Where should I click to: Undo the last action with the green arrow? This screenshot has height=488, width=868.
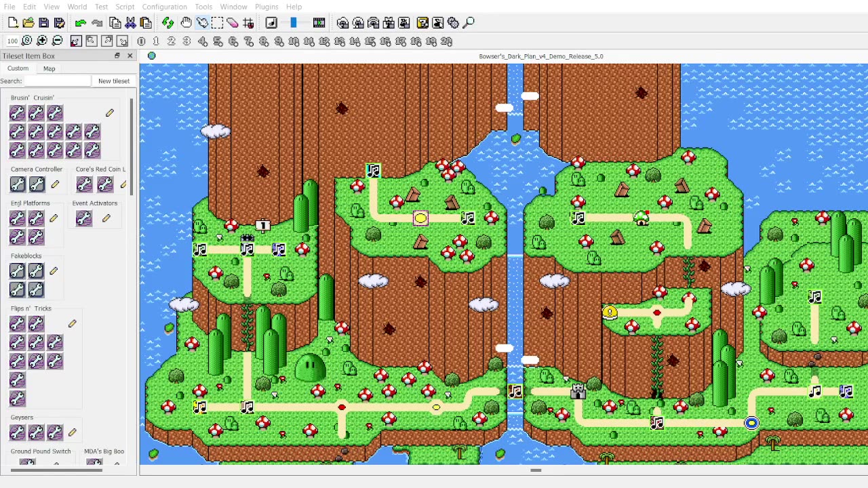click(x=81, y=23)
